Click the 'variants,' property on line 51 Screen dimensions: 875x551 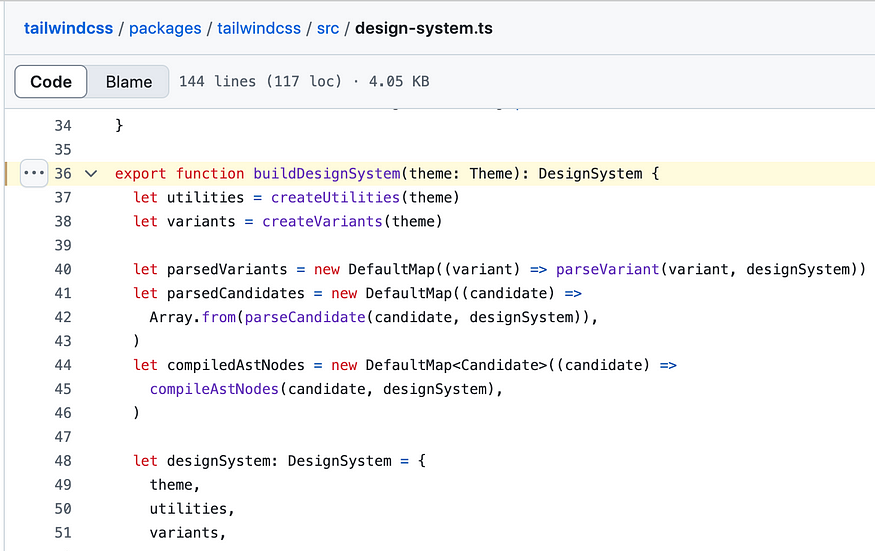[x=188, y=533]
